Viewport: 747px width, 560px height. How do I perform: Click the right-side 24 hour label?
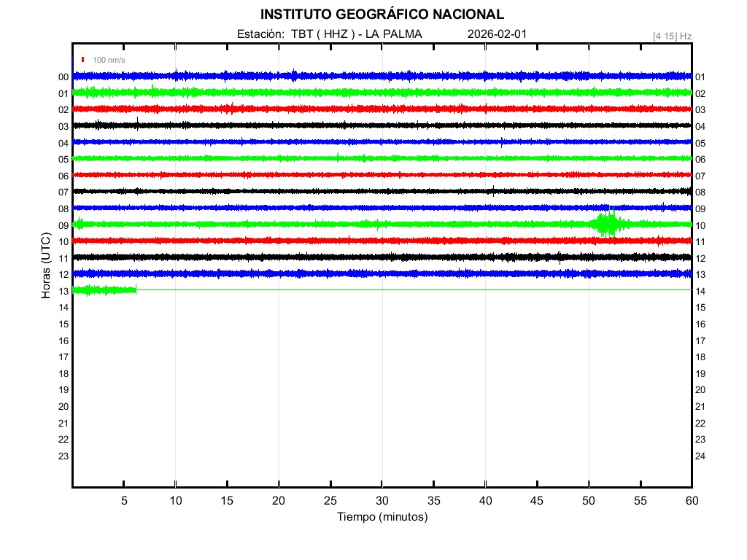700,456
